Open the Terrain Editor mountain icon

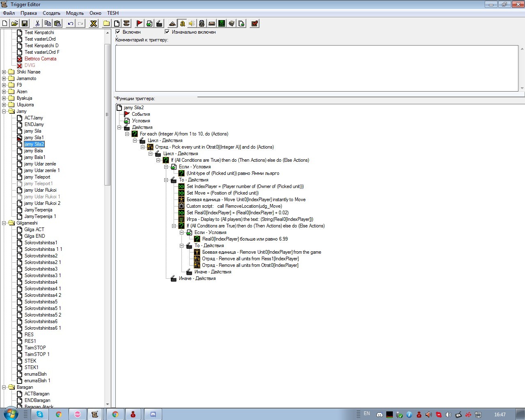[x=172, y=23]
